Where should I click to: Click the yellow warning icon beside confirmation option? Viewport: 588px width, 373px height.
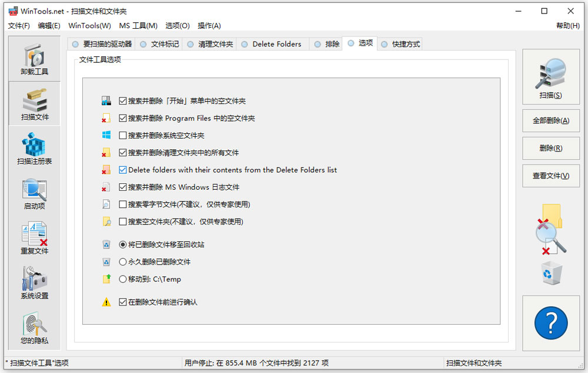coord(106,302)
